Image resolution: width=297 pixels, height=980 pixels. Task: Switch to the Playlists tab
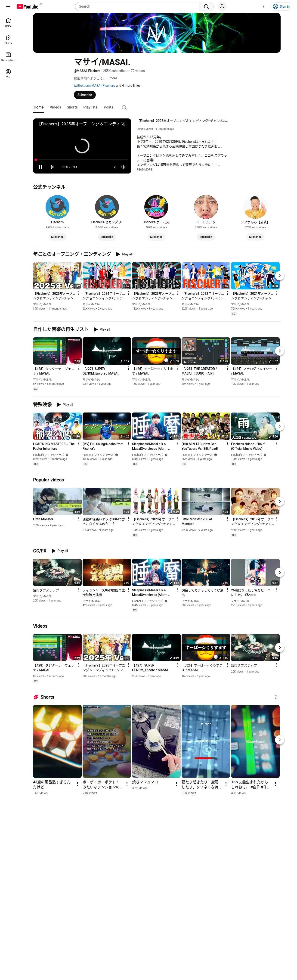(90, 107)
